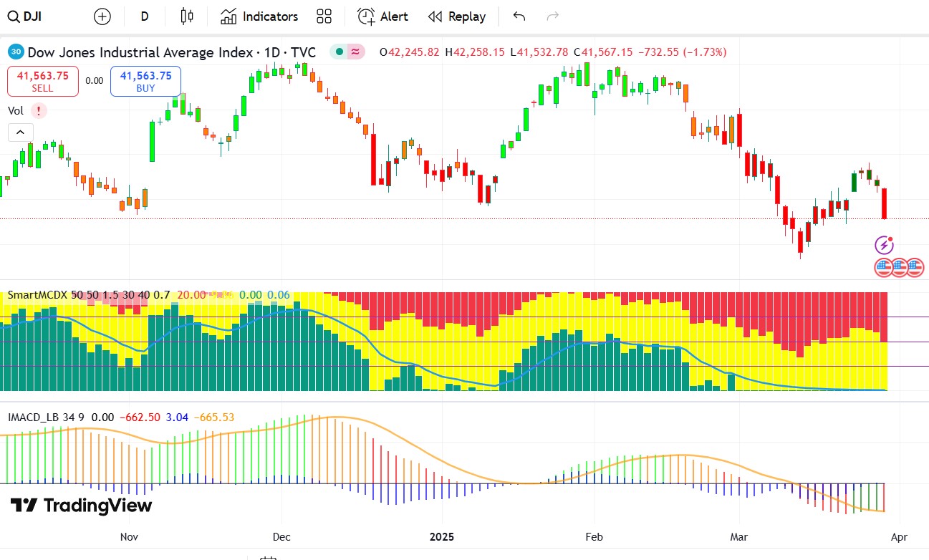
Task: Click the leftmost US flag economic event icon
Action: coord(884,268)
